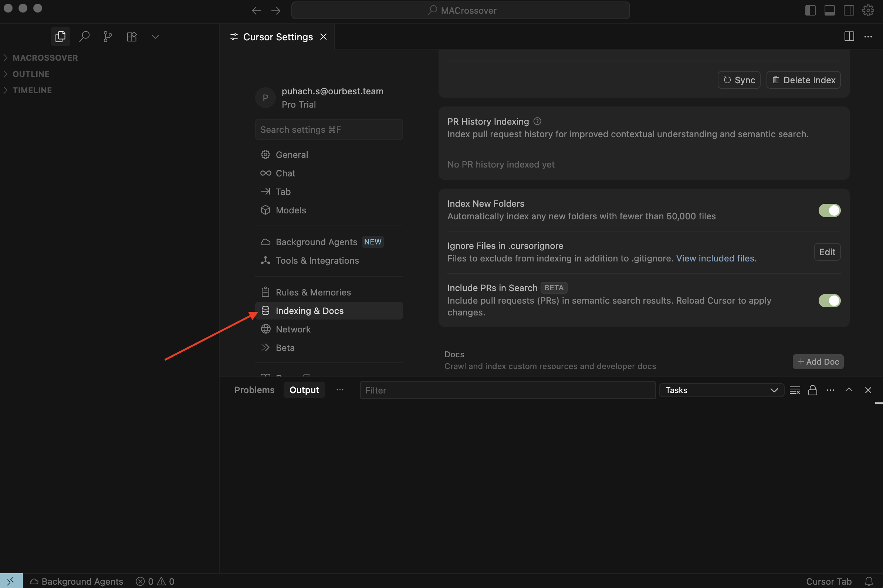Lock the output panel scroll
The width and height of the screenshot is (883, 588).
click(812, 390)
